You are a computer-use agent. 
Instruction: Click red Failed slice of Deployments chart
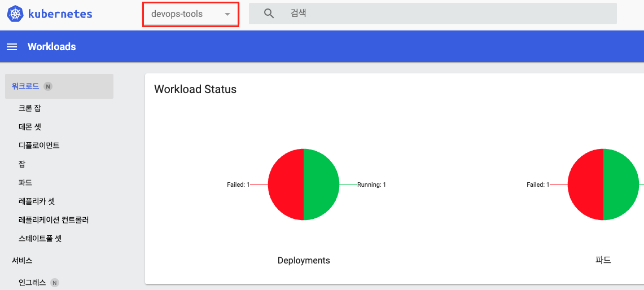[x=286, y=184]
